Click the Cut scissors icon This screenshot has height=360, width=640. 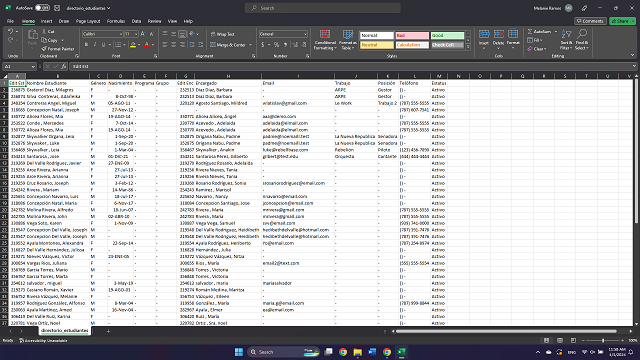tap(44, 31)
